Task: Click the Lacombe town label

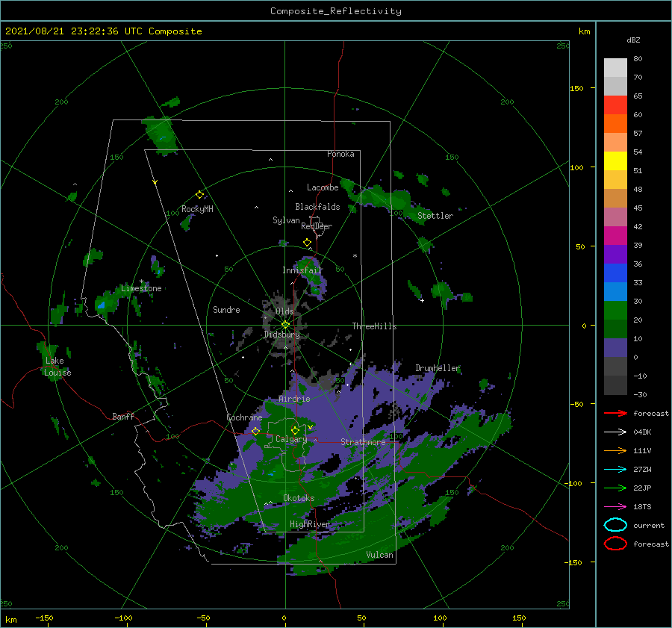Action: tap(323, 187)
